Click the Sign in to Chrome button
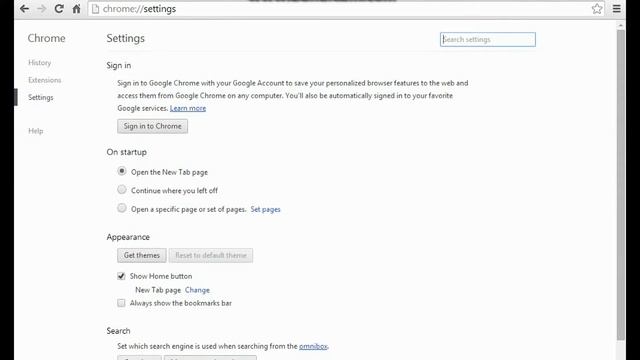This screenshot has width=640, height=360. coord(153,126)
